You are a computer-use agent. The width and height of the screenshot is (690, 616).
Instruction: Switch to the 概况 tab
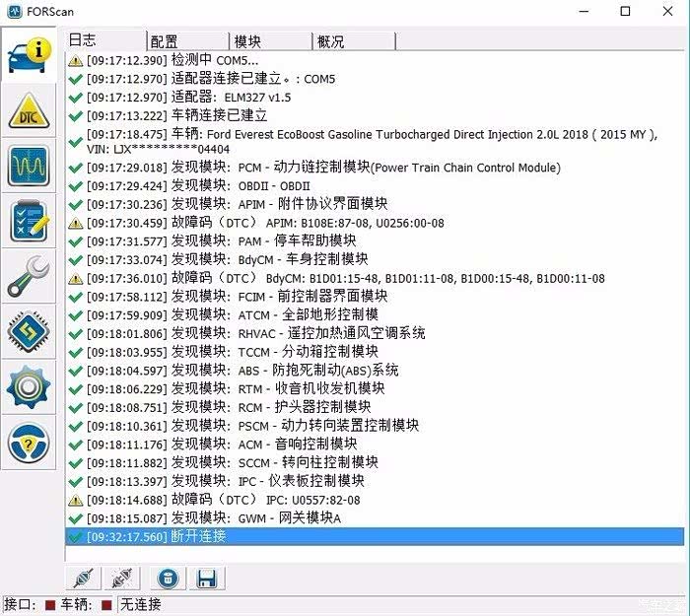pyautogui.click(x=354, y=41)
